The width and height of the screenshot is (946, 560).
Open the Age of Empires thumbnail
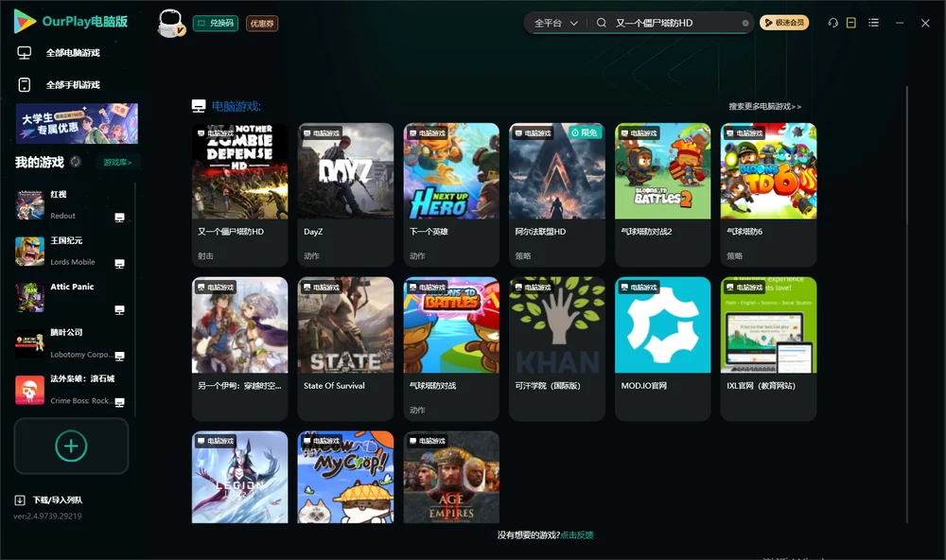pyautogui.click(x=451, y=477)
